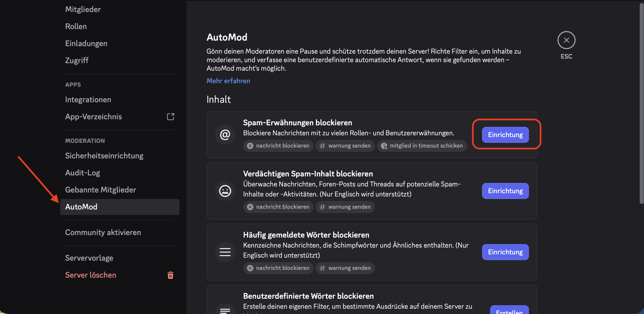644x314 pixels.
Task: Open Rollen in the sidebar
Action: point(76,27)
